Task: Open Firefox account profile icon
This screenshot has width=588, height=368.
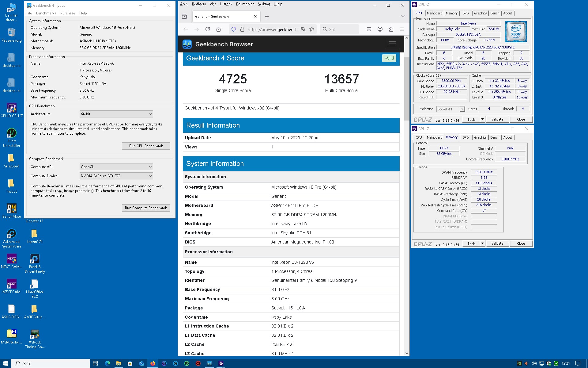Action: (380, 29)
